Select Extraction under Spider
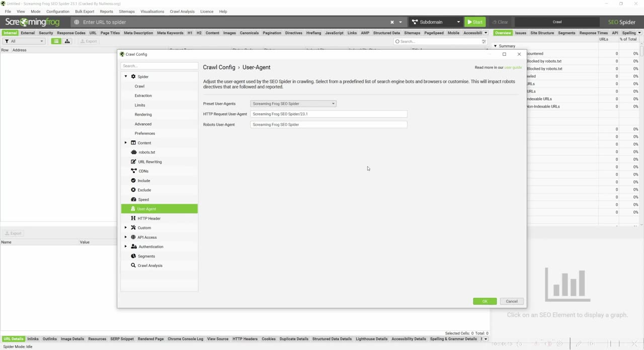Image resolution: width=644 pixels, height=350 pixels. pos(143,96)
